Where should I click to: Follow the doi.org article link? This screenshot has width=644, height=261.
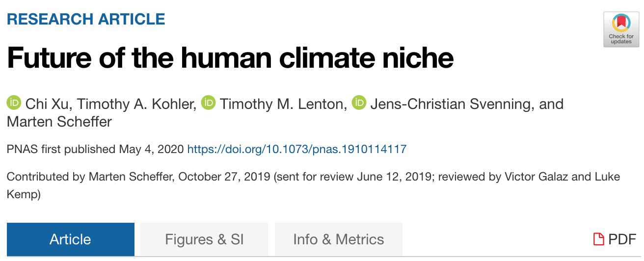pyautogui.click(x=297, y=149)
